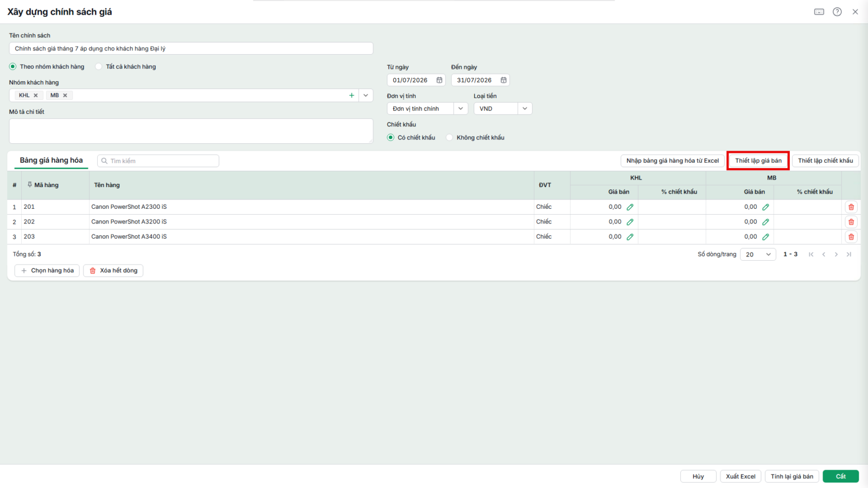Save with the green Cất button
Screen dimensions: 868x488
pos(841,477)
